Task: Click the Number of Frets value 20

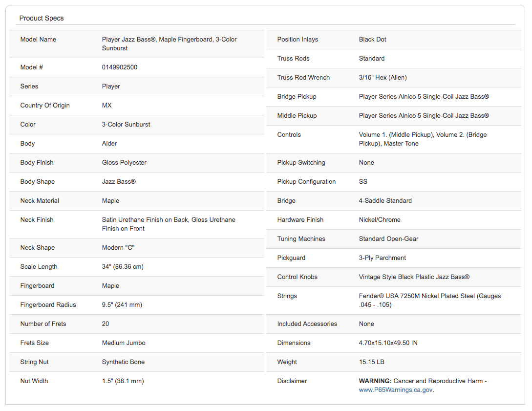Action: [106, 324]
